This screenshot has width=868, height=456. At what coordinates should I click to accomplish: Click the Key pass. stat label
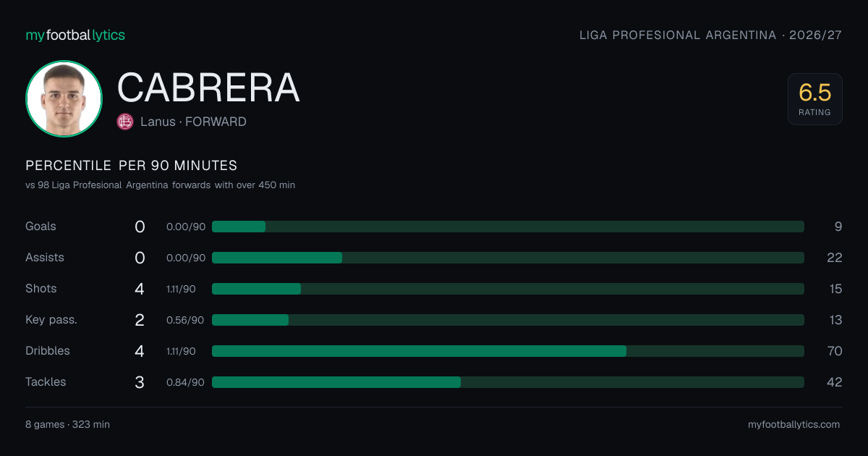click(x=51, y=320)
